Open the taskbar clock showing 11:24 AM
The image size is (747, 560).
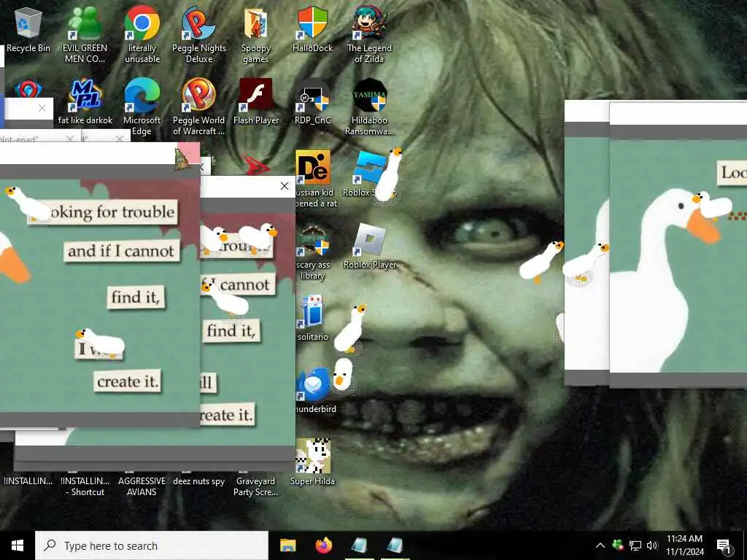pyautogui.click(x=684, y=545)
